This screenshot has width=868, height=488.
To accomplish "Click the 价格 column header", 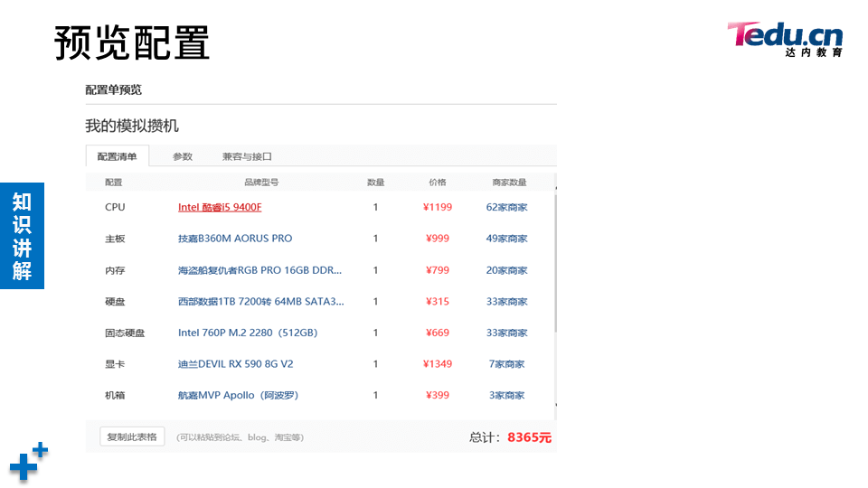I will pos(438,182).
